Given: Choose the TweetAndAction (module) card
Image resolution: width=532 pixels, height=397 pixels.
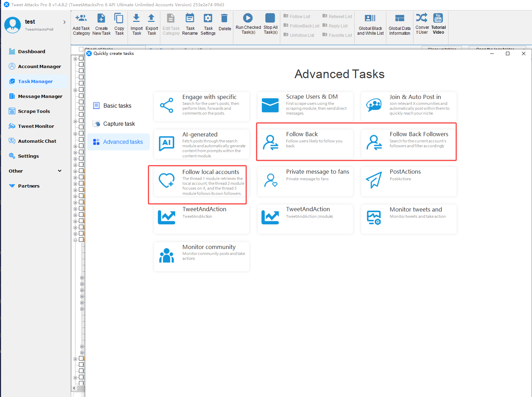Looking at the screenshot, I should pos(305,219).
